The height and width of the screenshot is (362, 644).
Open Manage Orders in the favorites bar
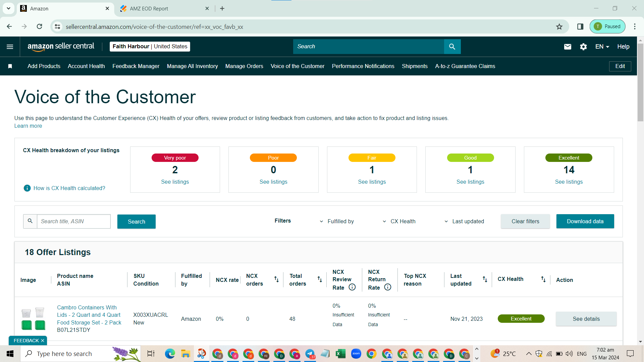[x=244, y=66]
